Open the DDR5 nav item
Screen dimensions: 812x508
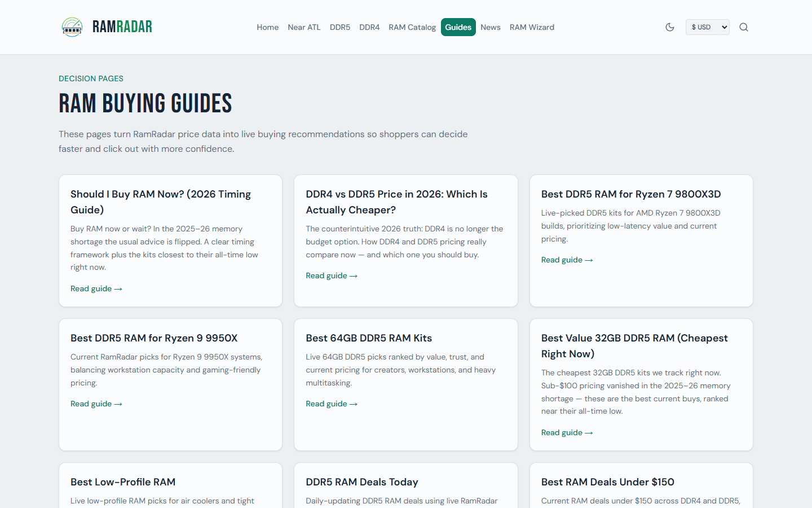tap(340, 27)
